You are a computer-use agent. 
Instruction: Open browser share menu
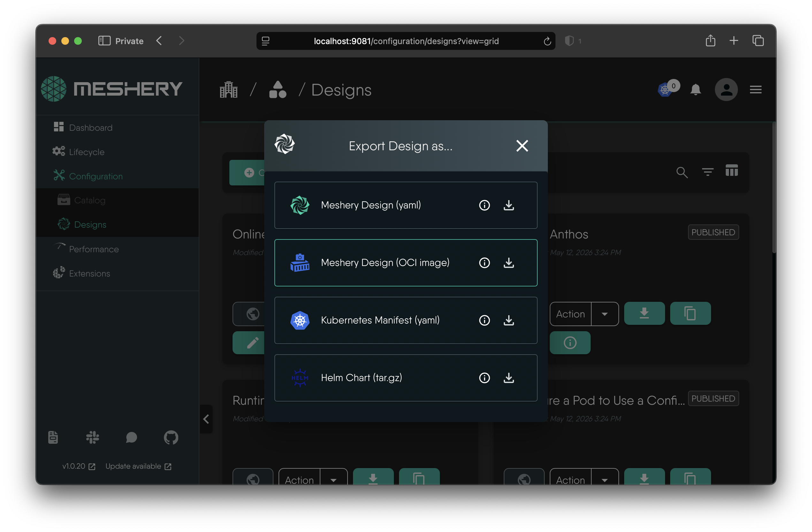click(x=710, y=41)
